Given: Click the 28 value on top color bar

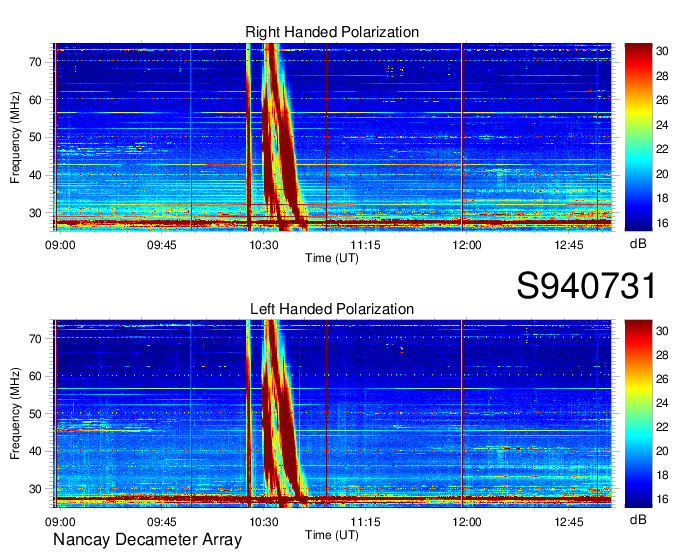Looking at the screenshot, I should [x=662, y=76].
